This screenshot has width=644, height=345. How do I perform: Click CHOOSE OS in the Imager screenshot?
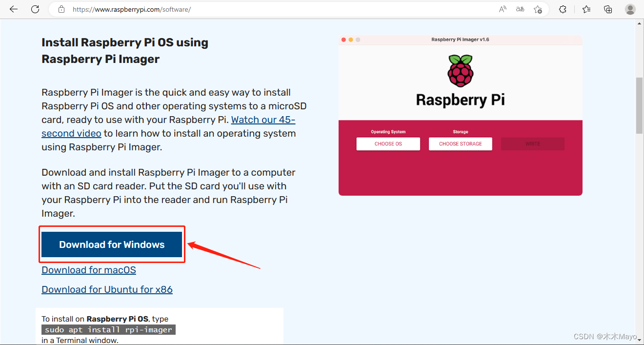(x=388, y=144)
